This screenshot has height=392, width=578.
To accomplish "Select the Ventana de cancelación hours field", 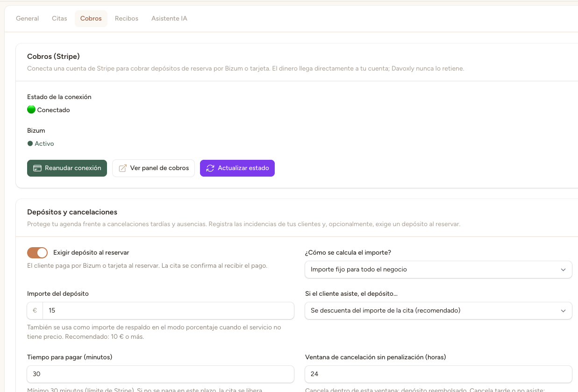I will (438, 374).
